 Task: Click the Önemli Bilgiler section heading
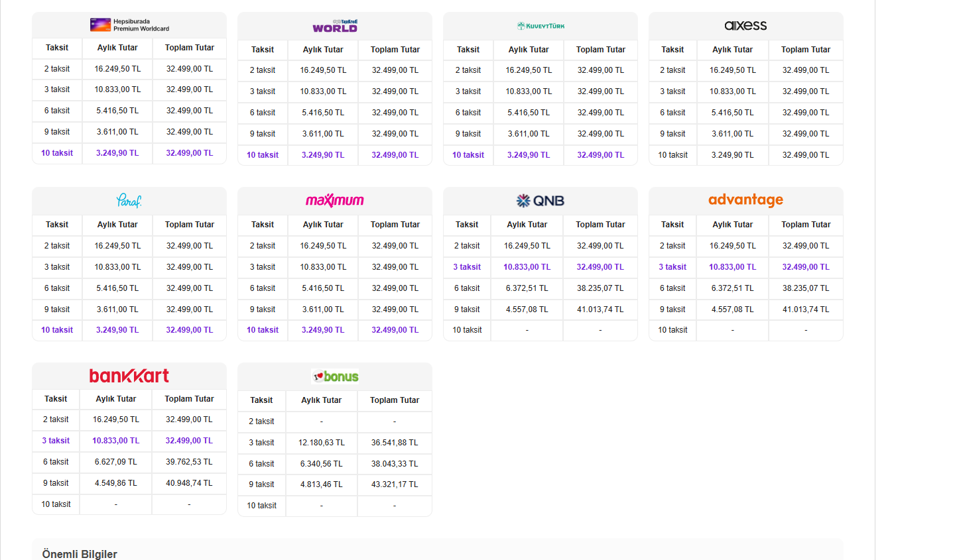click(x=80, y=554)
